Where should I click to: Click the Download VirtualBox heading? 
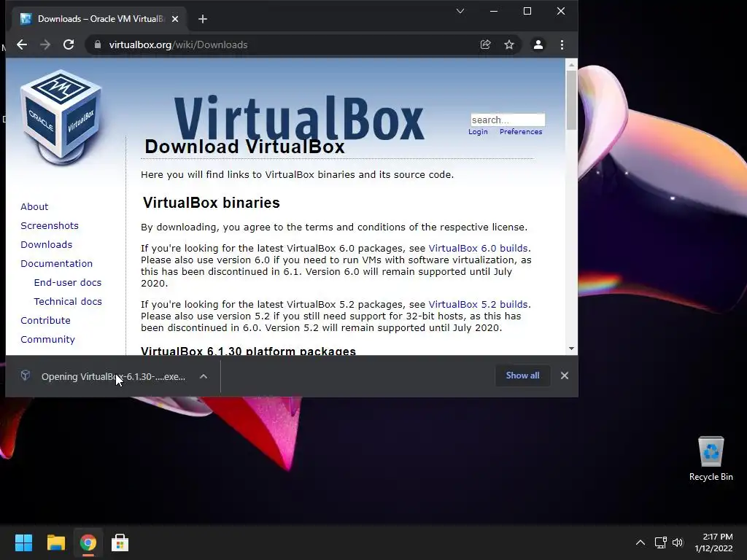[x=244, y=147]
